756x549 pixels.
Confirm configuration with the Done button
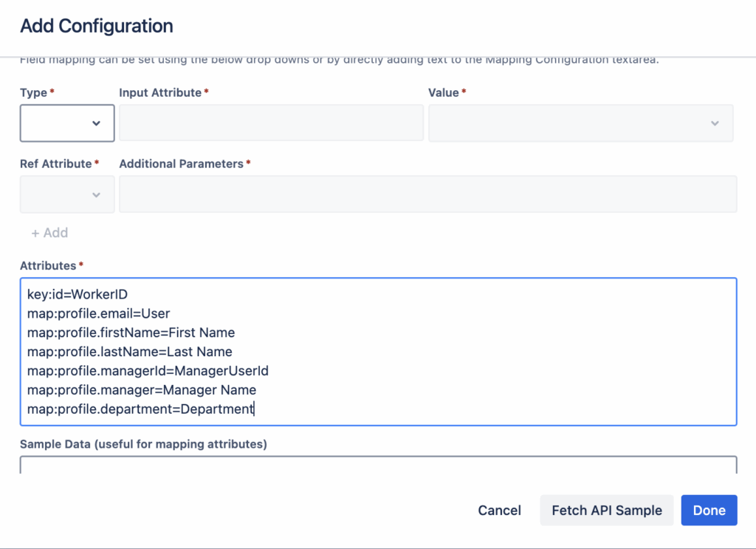pyautogui.click(x=709, y=510)
